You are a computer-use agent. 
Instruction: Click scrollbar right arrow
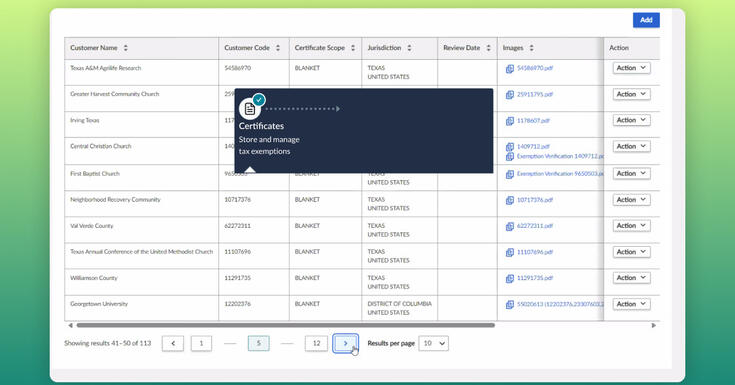653,325
